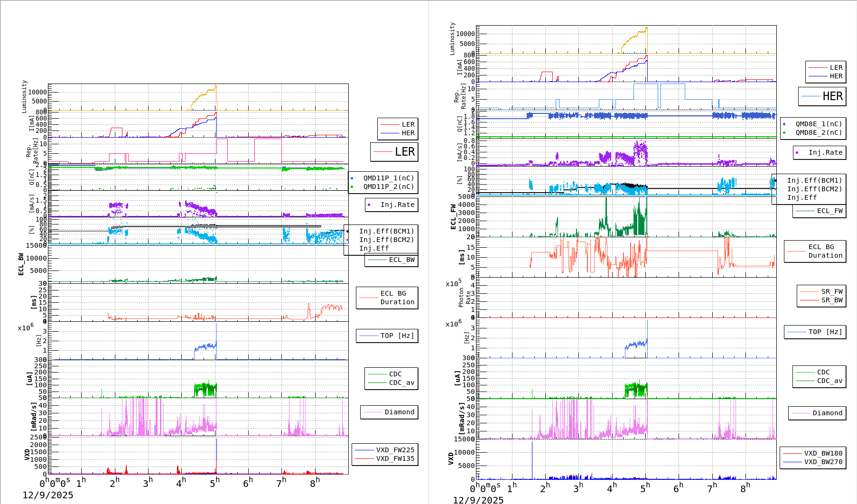The height and width of the screenshot is (504, 857).
Task: Click the Diamond legend in the HER plot
Action: tap(827, 413)
